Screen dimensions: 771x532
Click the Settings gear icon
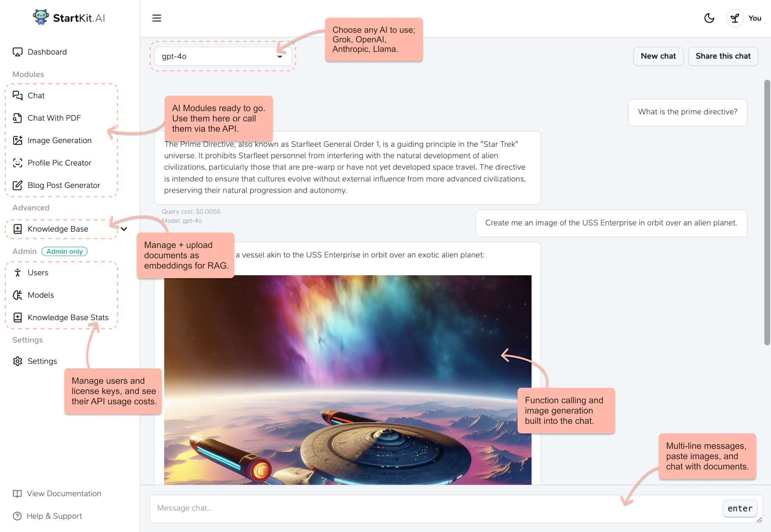(x=17, y=361)
